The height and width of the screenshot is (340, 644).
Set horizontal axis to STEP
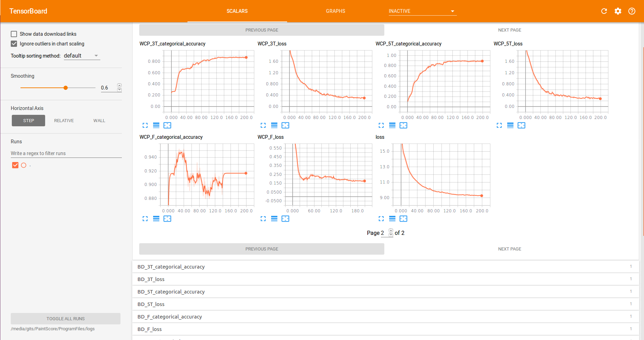[x=28, y=121]
